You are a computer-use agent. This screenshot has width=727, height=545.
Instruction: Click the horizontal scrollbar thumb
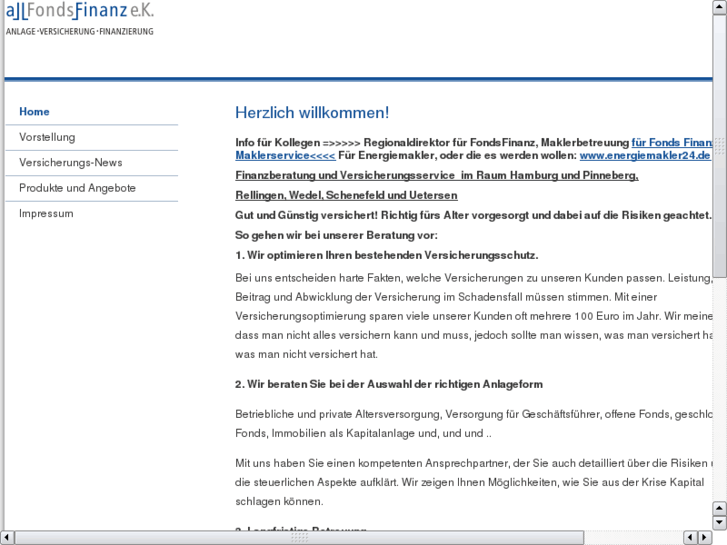coord(300,538)
